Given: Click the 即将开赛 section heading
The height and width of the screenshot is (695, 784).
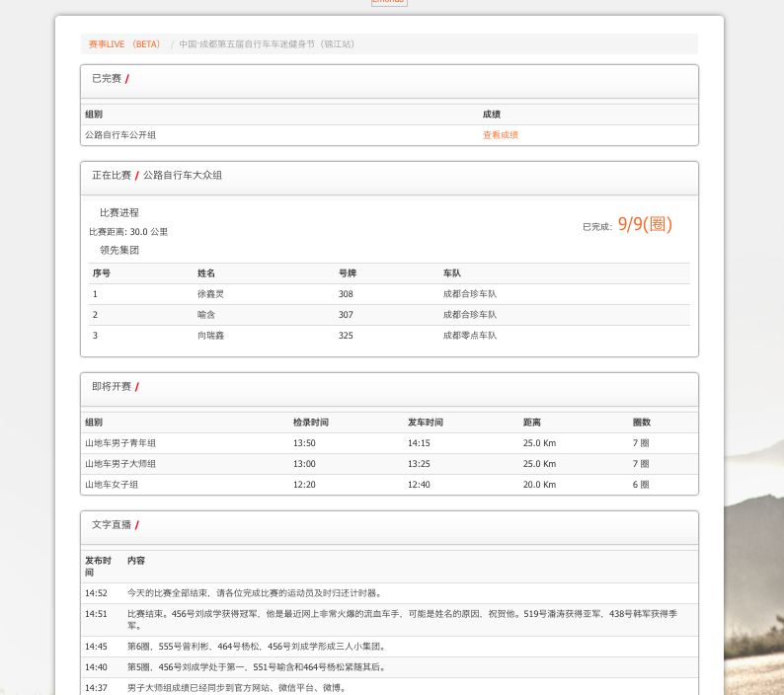Looking at the screenshot, I should tap(112, 387).
